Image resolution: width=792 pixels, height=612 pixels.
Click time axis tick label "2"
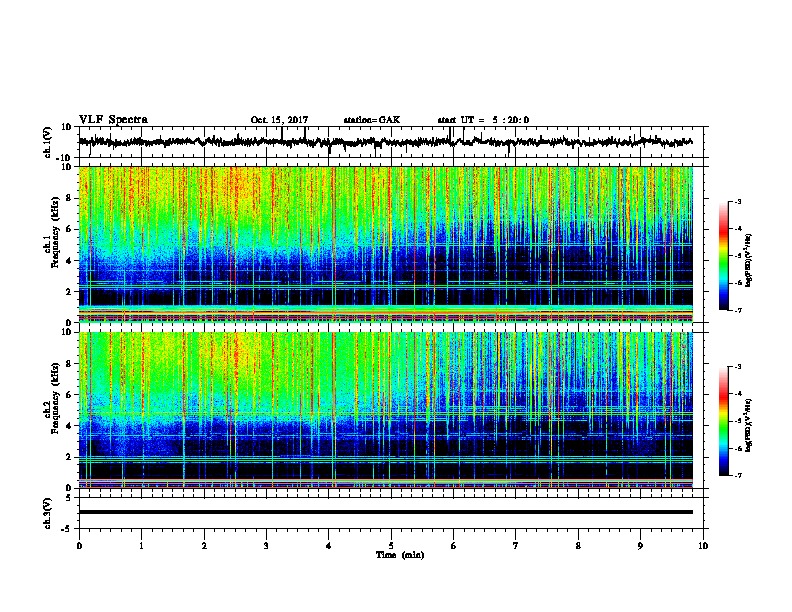(204, 546)
